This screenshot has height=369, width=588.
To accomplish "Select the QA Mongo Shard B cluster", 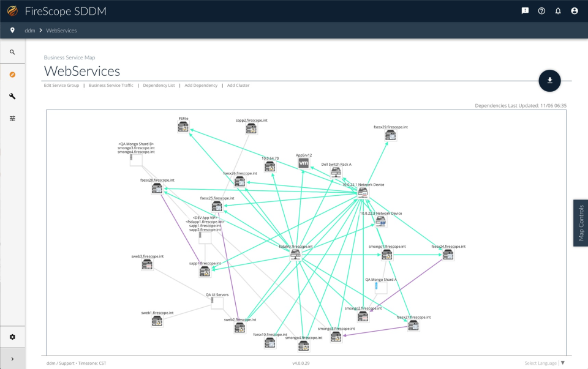I will click(x=136, y=160).
